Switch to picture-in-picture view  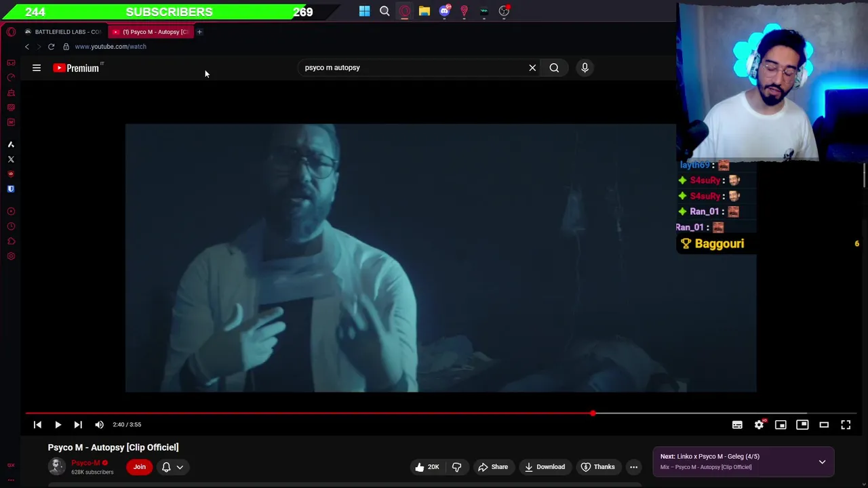pyautogui.click(x=802, y=424)
